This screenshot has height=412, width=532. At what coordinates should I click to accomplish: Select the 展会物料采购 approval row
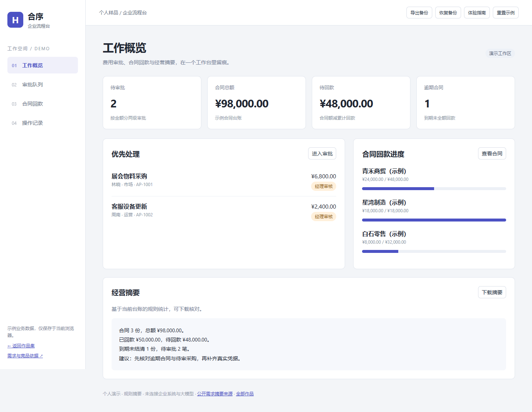(x=224, y=181)
